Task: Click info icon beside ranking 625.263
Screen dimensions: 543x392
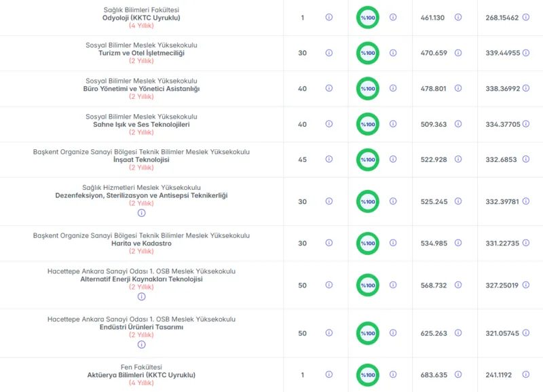Action: [x=457, y=333]
